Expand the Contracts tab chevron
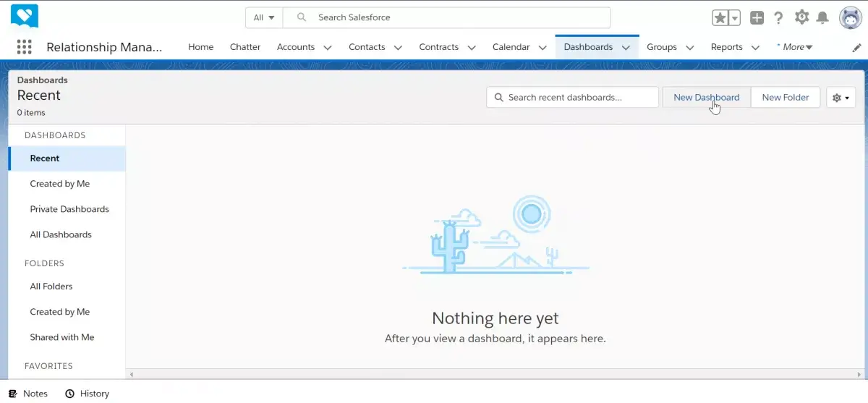This screenshot has height=403, width=868. 472,48
